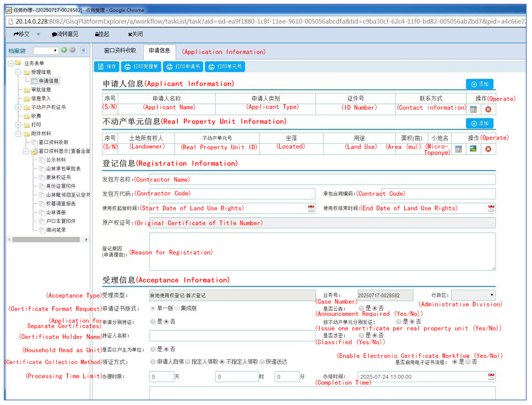This screenshot has width=532, height=405.
Task: Open the 行政区 dropdown
Action: coord(473,295)
